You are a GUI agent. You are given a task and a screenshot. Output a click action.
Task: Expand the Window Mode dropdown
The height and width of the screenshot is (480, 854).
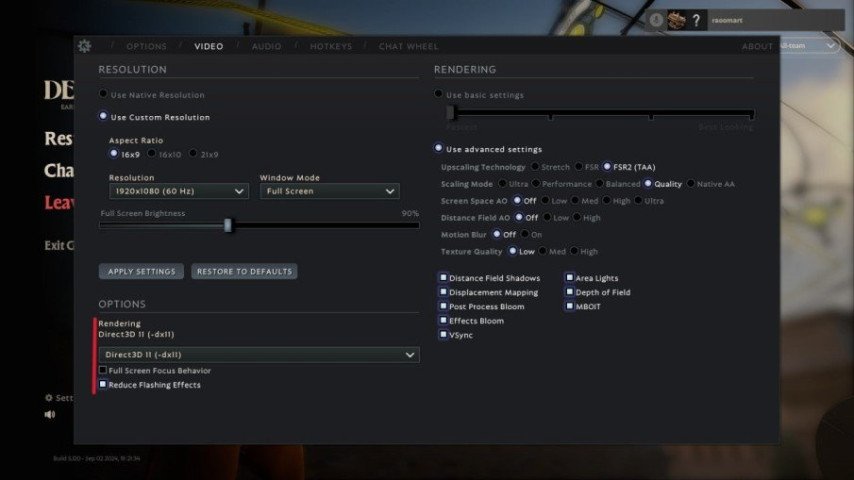point(329,191)
